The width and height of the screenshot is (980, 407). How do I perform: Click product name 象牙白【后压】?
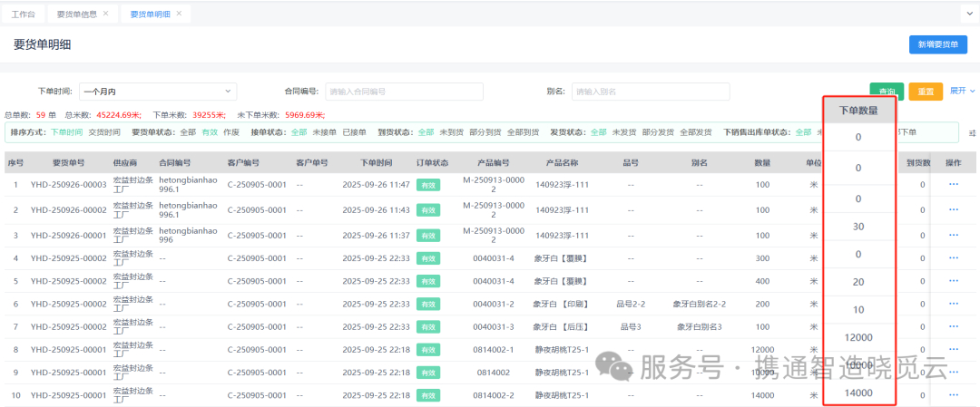(x=562, y=326)
